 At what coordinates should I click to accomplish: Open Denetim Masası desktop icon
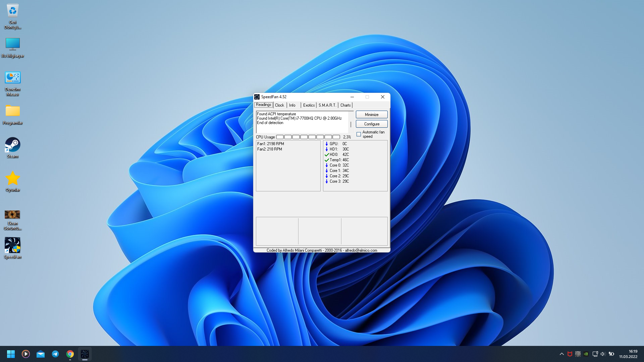pyautogui.click(x=12, y=78)
